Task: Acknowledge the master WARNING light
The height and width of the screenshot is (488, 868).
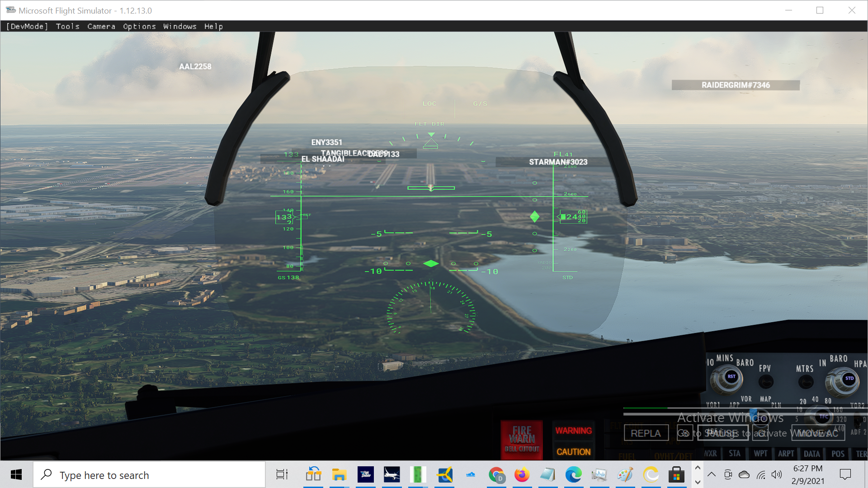Action: 573,431
